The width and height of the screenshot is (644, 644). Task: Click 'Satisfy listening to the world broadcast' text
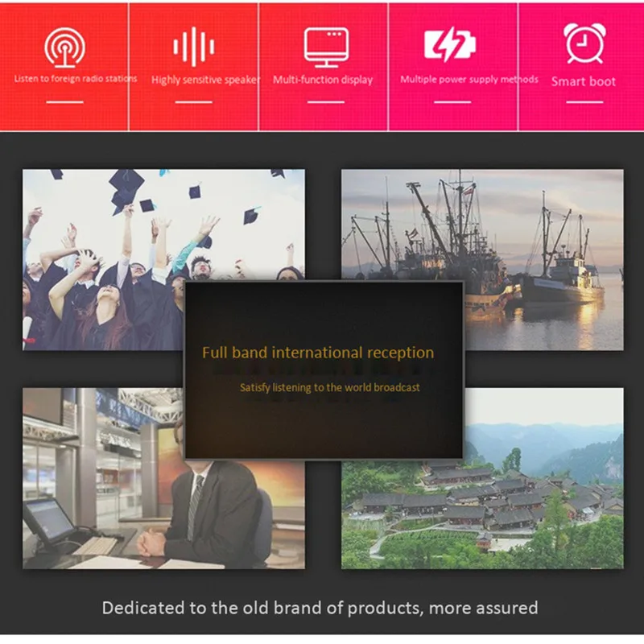coord(330,387)
